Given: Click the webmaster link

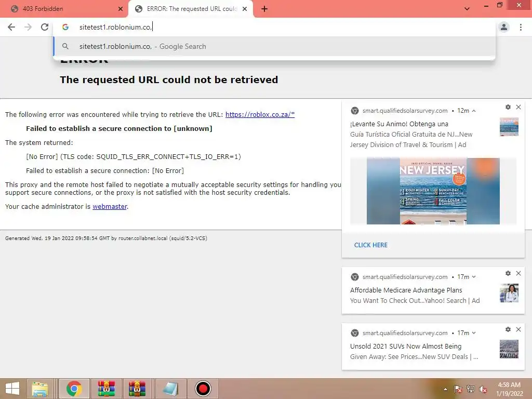Looking at the screenshot, I should pyautogui.click(x=110, y=207).
